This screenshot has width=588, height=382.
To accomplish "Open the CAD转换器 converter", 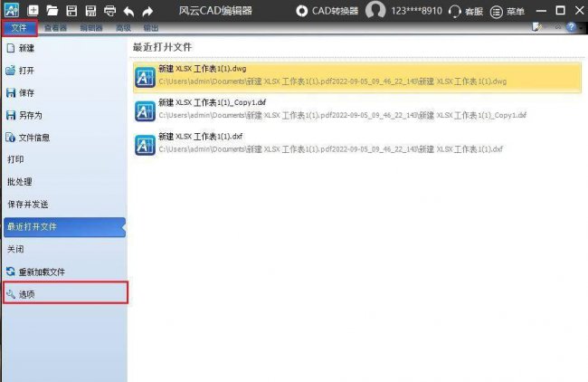I will [327, 11].
